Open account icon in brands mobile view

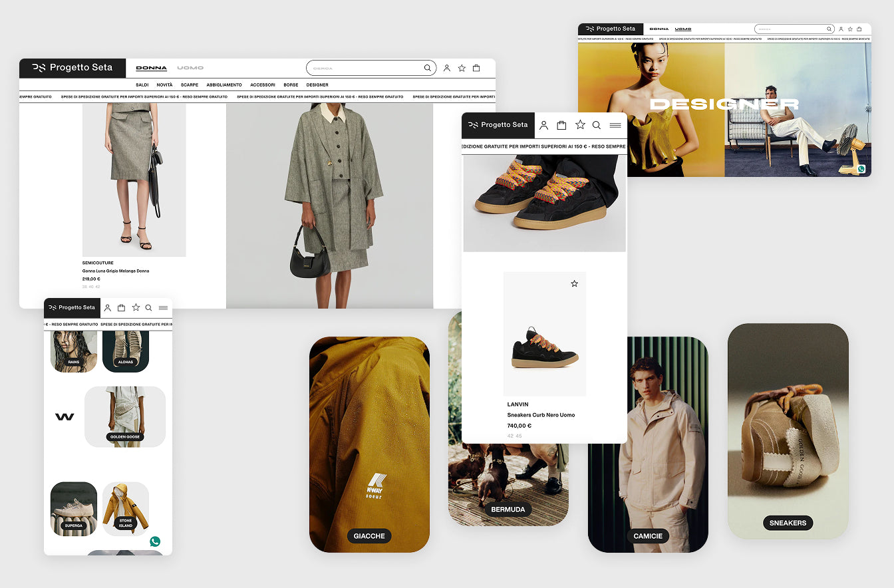[107, 308]
